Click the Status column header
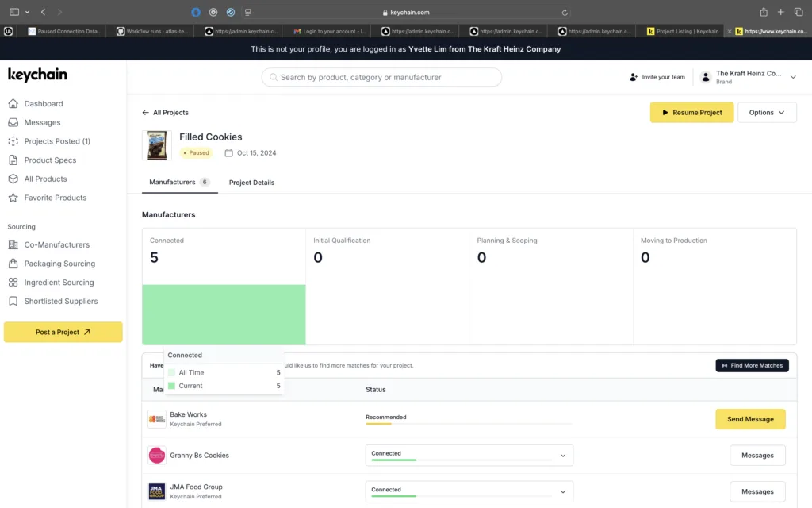812x508 pixels. [375, 390]
